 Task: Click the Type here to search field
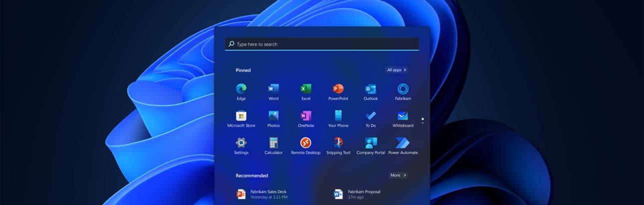coord(322,44)
